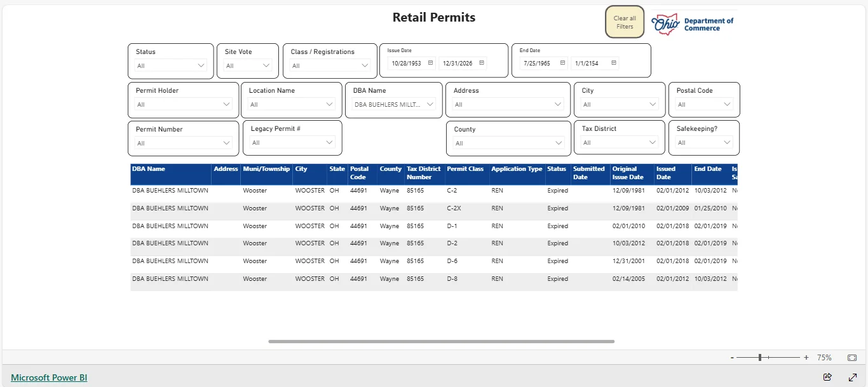Click the zoom level slider
Image resolution: width=868 pixels, height=387 pixels.
(x=760, y=358)
